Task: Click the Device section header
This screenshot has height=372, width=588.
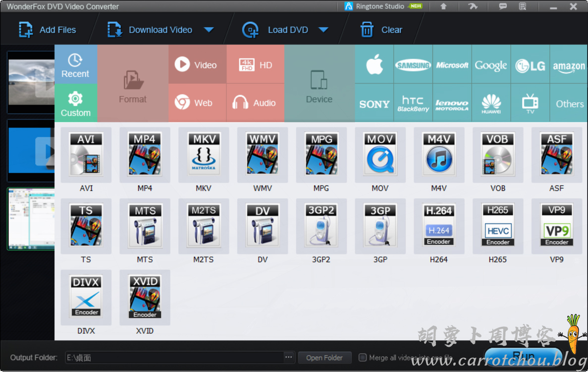Action: click(x=320, y=83)
